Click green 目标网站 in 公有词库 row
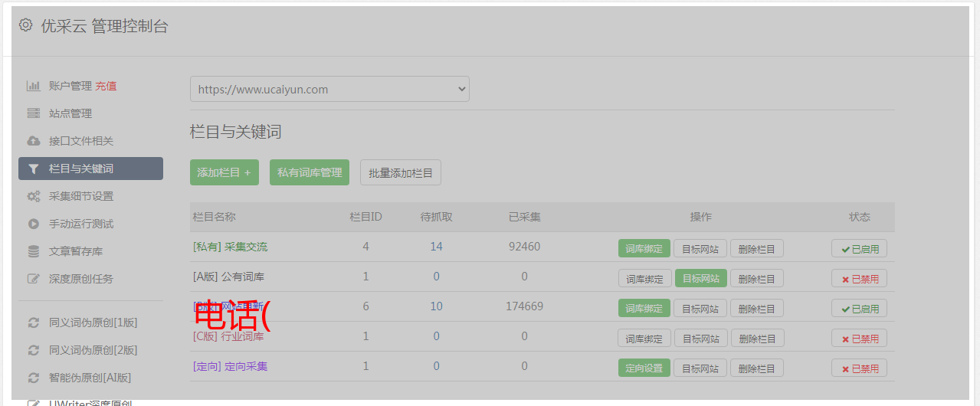Image resolution: width=980 pixels, height=406 pixels. [x=700, y=278]
